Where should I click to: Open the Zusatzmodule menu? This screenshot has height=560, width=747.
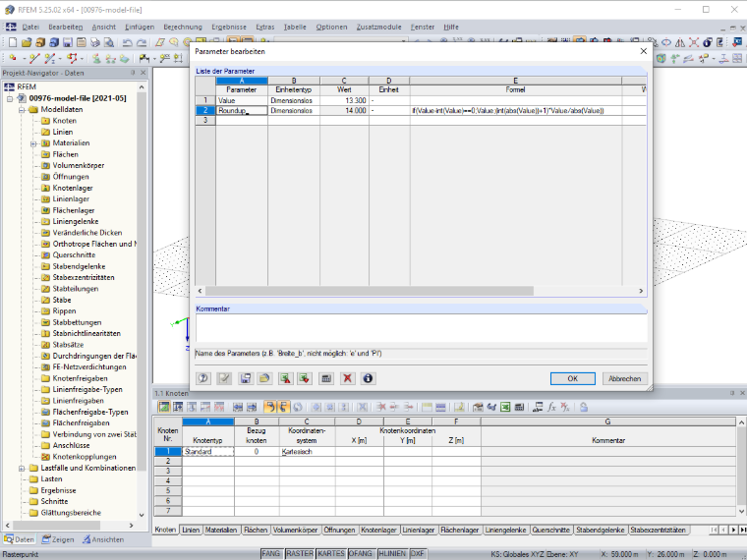(379, 28)
